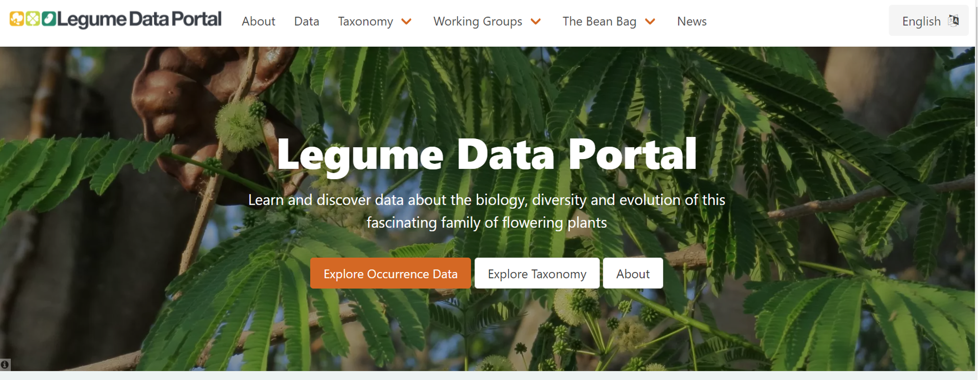Expand the chevron next to Taxonomy
Screen dimensions: 980x380
407,22
